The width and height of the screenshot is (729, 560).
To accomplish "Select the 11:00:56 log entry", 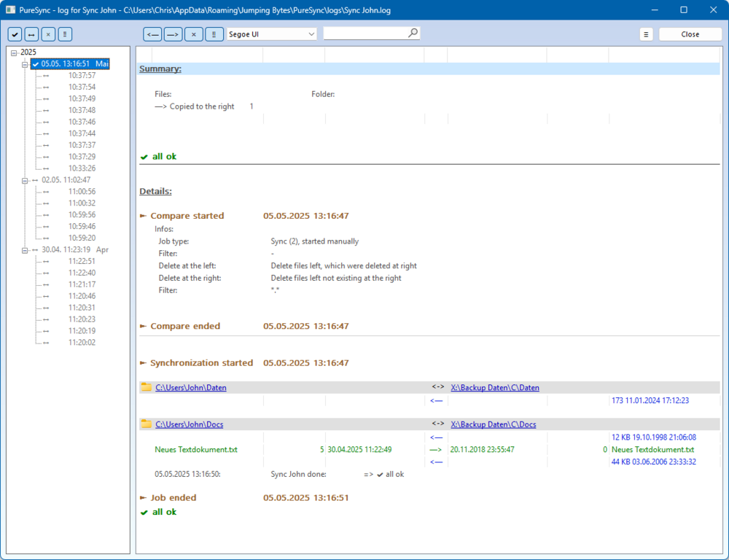I will [x=82, y=192].
